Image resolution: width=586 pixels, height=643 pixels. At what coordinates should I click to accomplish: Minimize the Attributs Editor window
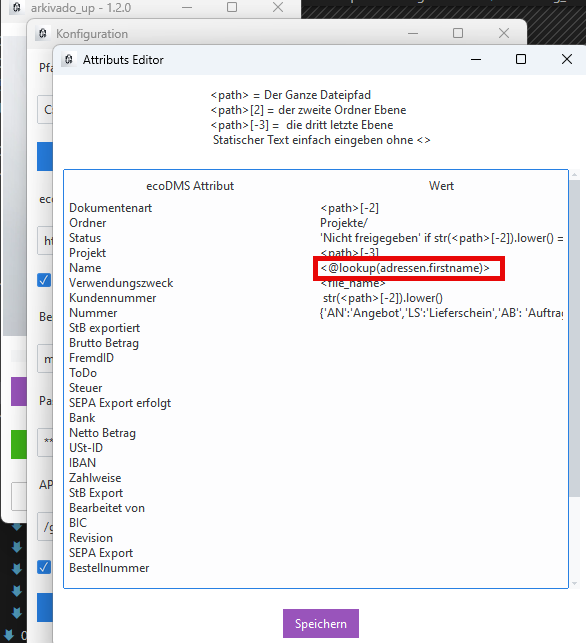coord(476,59)
